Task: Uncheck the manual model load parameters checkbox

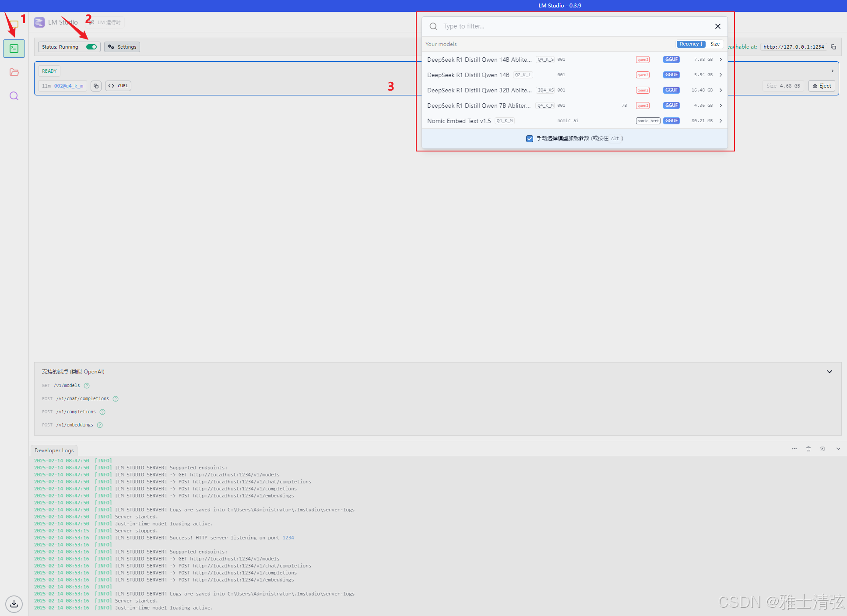Action: point(530,138)
